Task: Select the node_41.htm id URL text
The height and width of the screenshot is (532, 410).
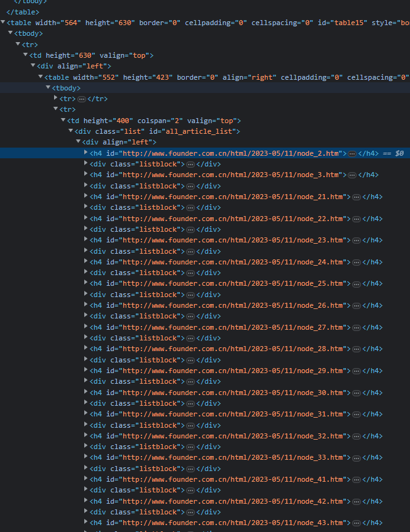Action: point(233,480)
